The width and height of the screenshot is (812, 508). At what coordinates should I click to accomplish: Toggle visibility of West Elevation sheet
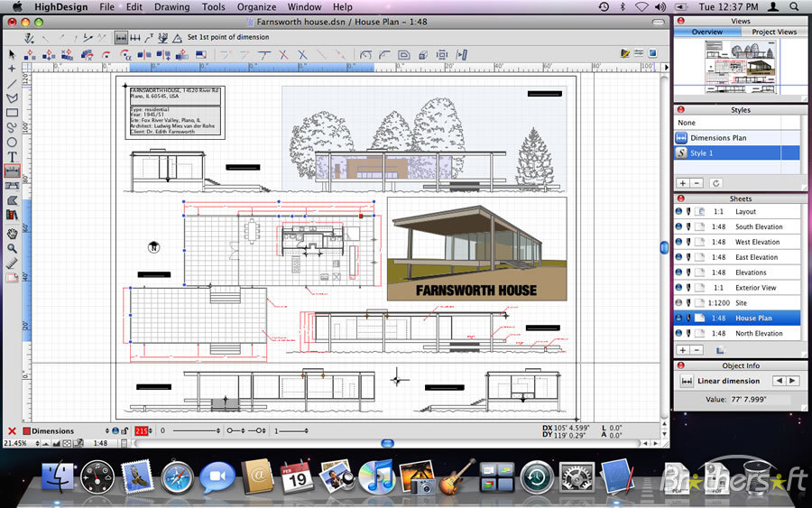(x=678, y=241)
